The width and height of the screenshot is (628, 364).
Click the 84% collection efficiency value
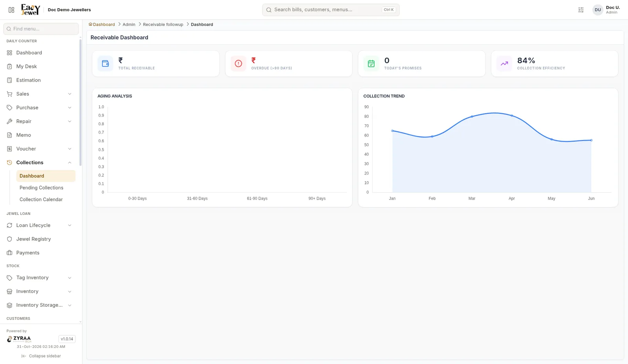coord(526,60)
